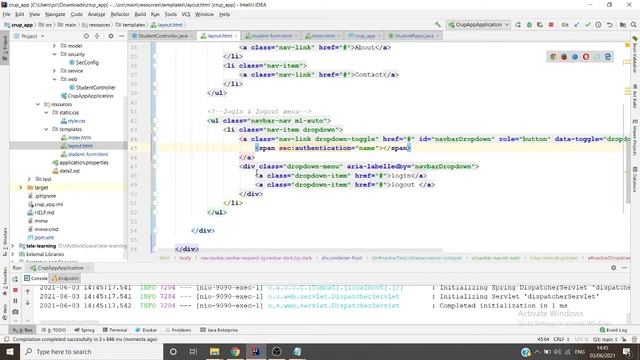
Task: Expand the External Libraries node
Action: tap(13, 254)
